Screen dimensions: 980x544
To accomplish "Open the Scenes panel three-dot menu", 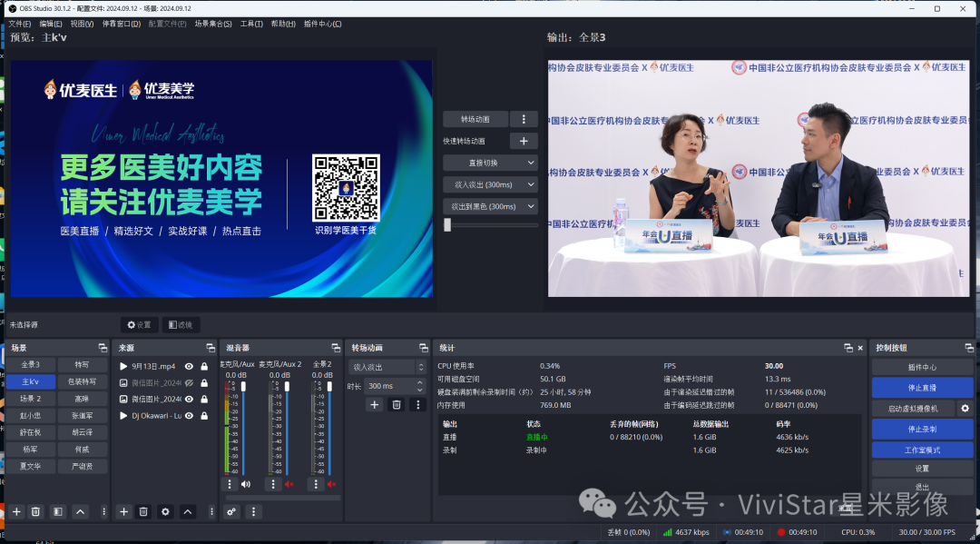I will coord(103,511).
